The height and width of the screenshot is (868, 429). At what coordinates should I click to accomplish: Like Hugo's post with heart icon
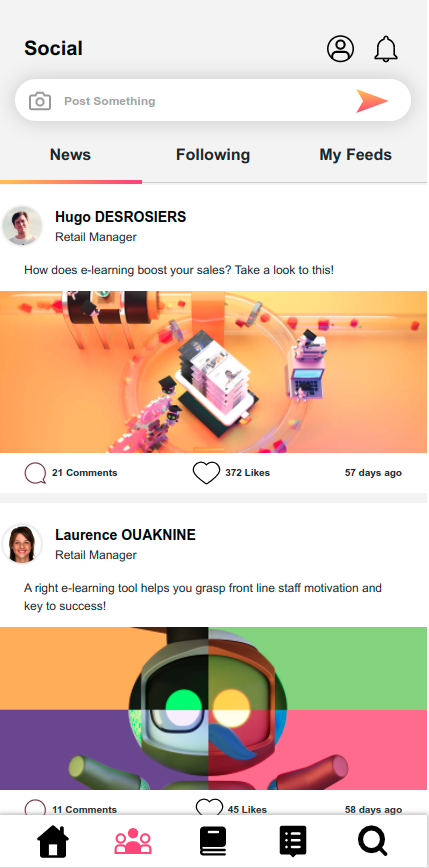point(206,473)
